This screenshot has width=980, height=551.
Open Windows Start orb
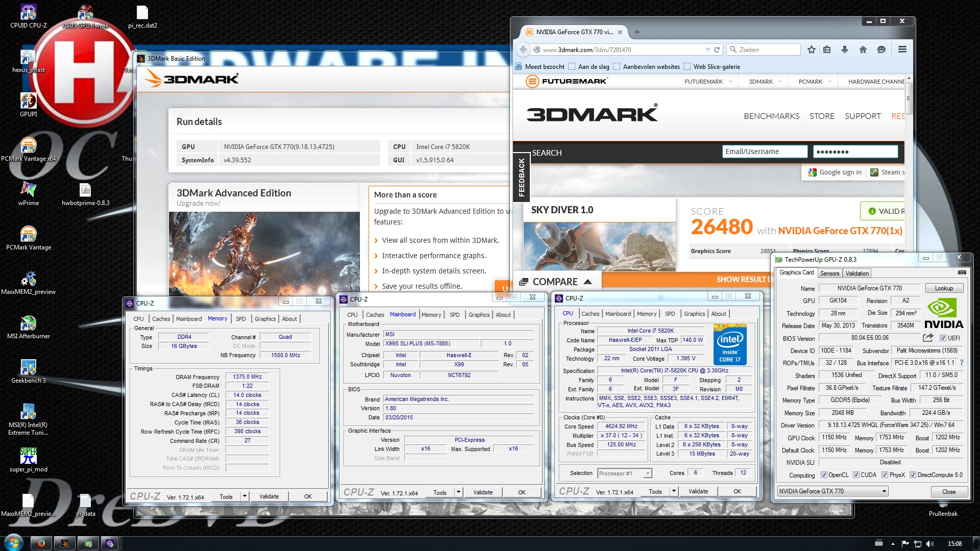click(x=13, y=542)
